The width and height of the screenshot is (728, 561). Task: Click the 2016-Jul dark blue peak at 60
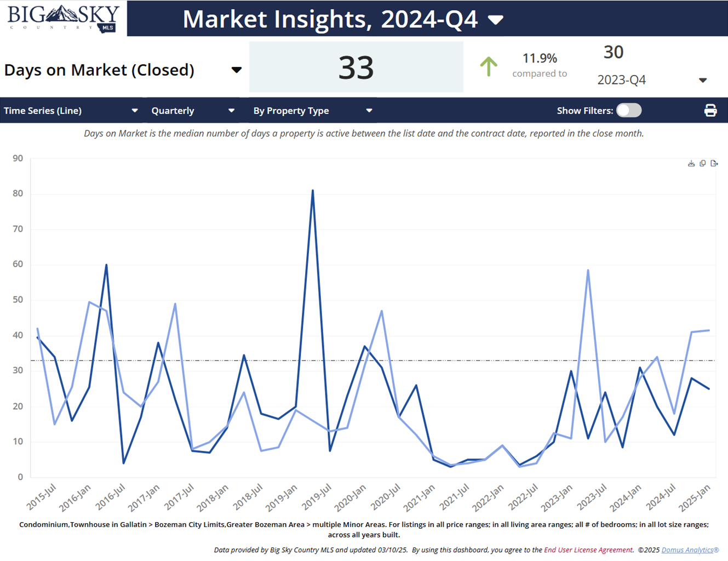pos(106,265)
